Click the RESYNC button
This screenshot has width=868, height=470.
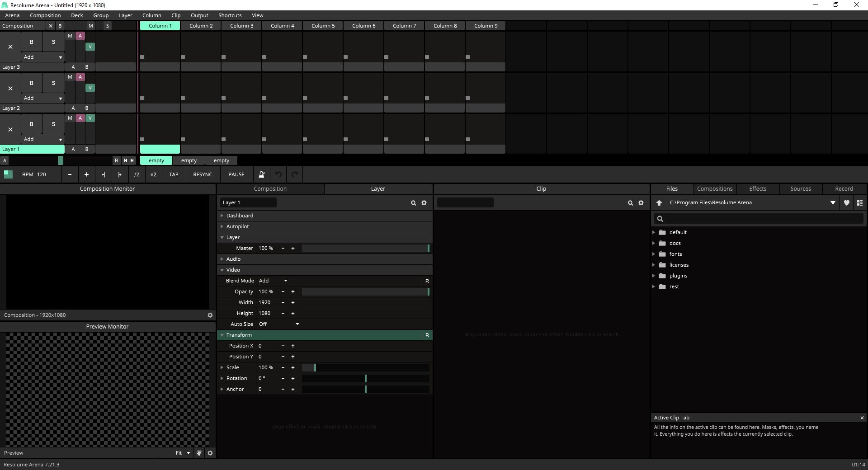click(x=203, y=174)
